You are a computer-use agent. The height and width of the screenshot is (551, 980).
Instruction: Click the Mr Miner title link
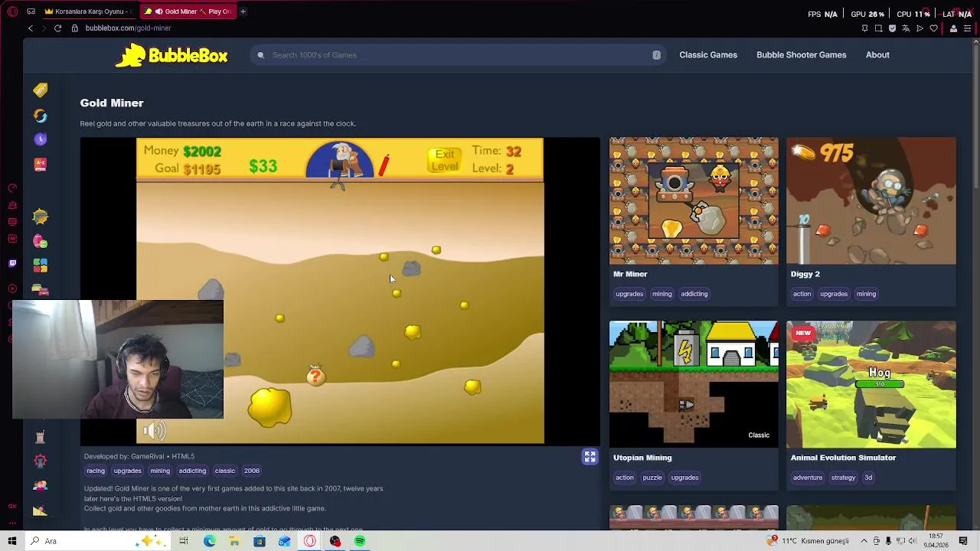coord(630,274)
